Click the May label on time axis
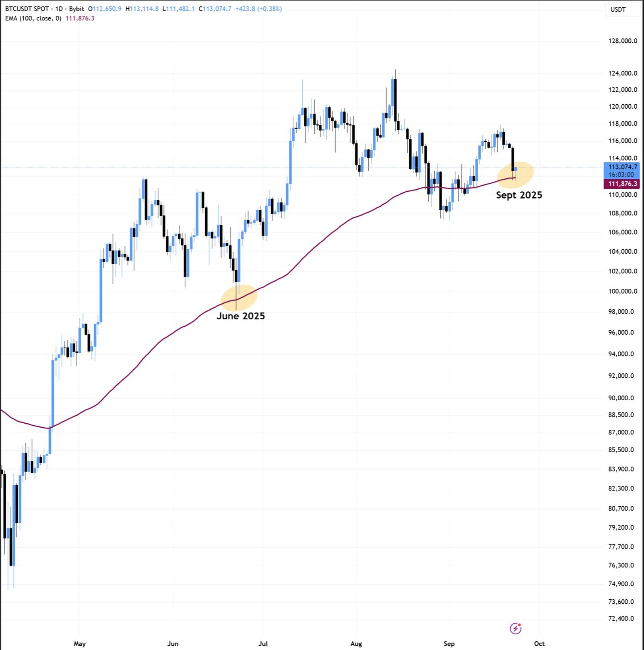The height and width of the screenshot is (650, 644). [80, 644]
